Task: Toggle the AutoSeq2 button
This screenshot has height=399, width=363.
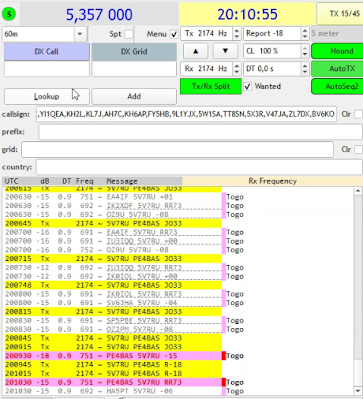Action: [337, 86]
